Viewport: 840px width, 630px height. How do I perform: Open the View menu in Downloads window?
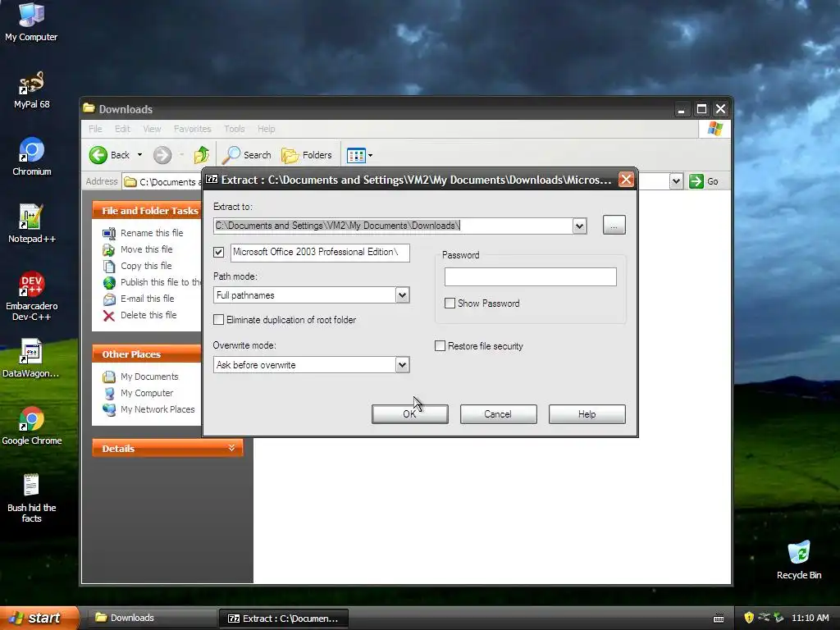pos(152,129)
